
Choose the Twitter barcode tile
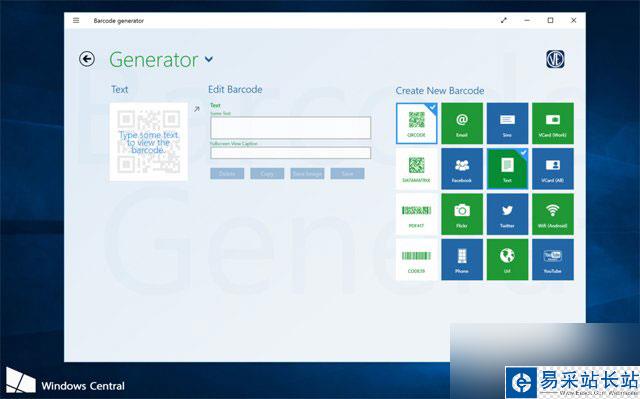coord(507,214)
